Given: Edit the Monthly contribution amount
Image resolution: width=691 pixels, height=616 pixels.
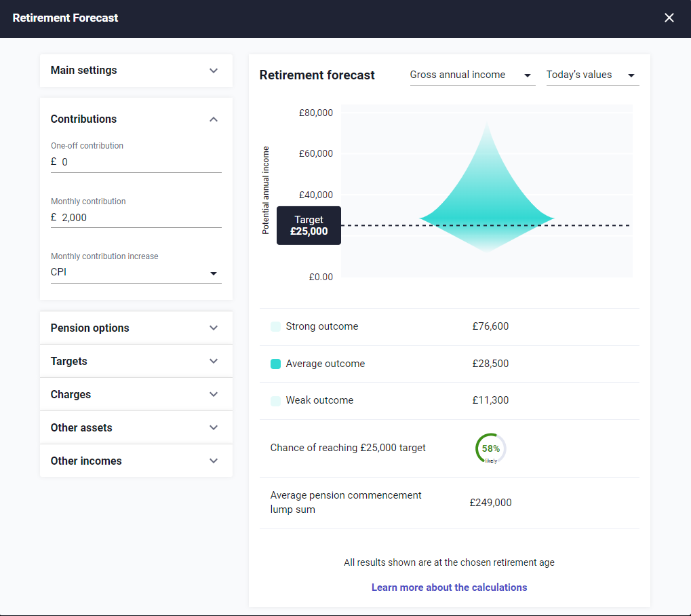Looking at the screenshot, I should [x=136, y=217].
